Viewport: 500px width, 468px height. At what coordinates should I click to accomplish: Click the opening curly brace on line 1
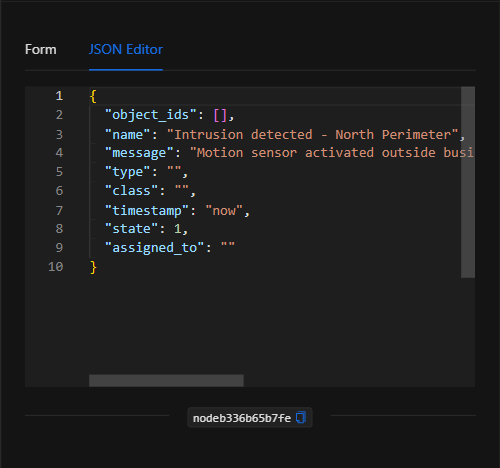coord(93,96)
